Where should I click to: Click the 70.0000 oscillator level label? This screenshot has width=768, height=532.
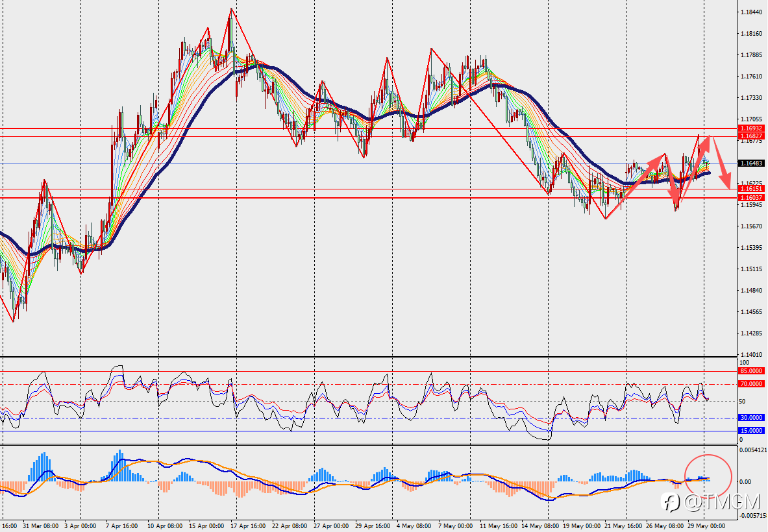tap(751, 384)
